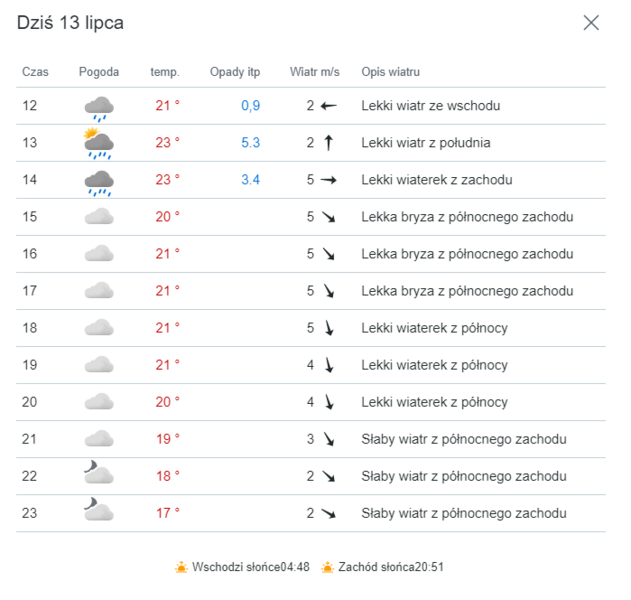Click the Dziś 13 lipca title
The image size is (631, 600).
(x=71, y=22)
